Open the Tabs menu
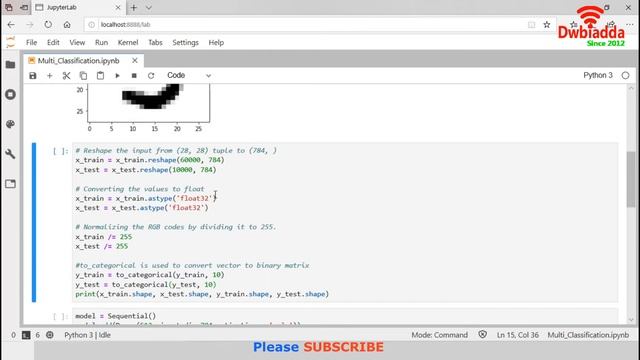This screenshot has height=360, width=640. tap(155, 42)
